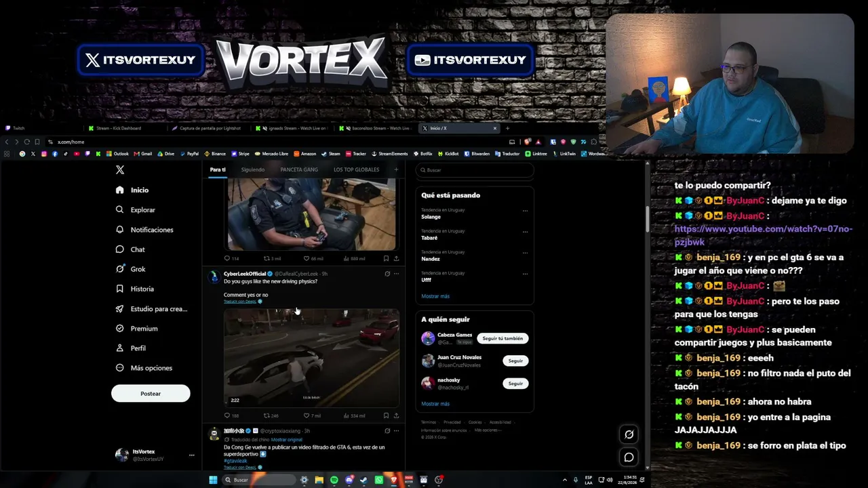Image resolution: width=868 pixels, height=488 pixels.
Task: Click Seguir tú también for Cabeza Games
Action: [x=502, y=338]
